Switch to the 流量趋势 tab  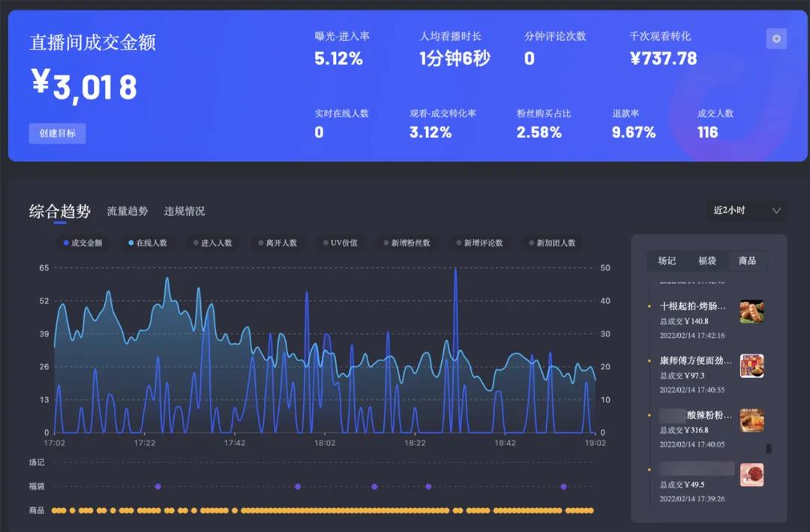pyautogui.click(x=127, y=211)
